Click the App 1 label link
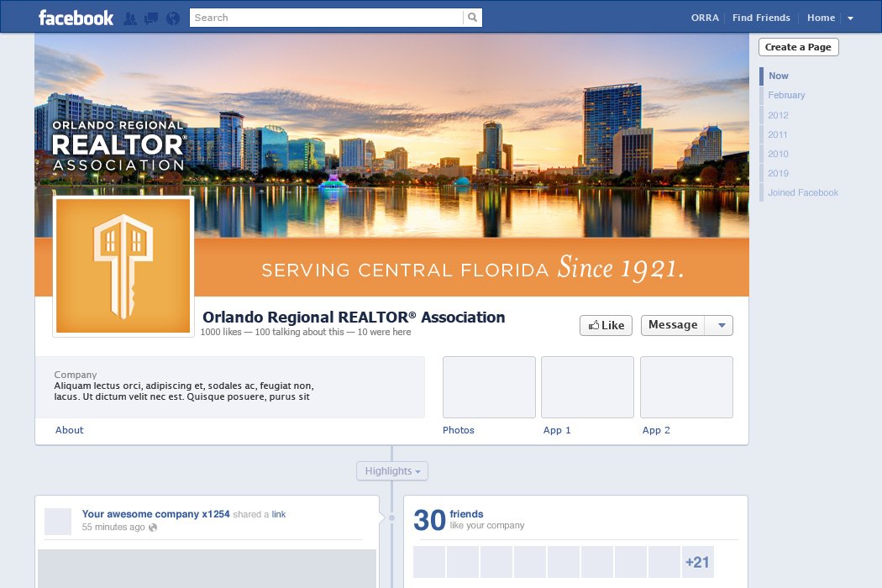This screenshot has width=882, height=588. [557, 430]
